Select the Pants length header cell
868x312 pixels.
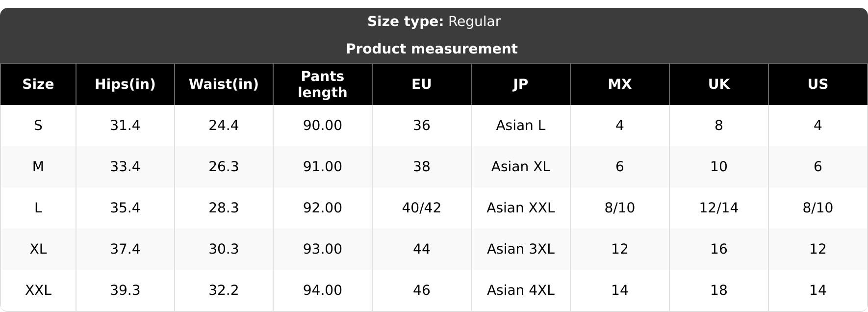(323, 84)
